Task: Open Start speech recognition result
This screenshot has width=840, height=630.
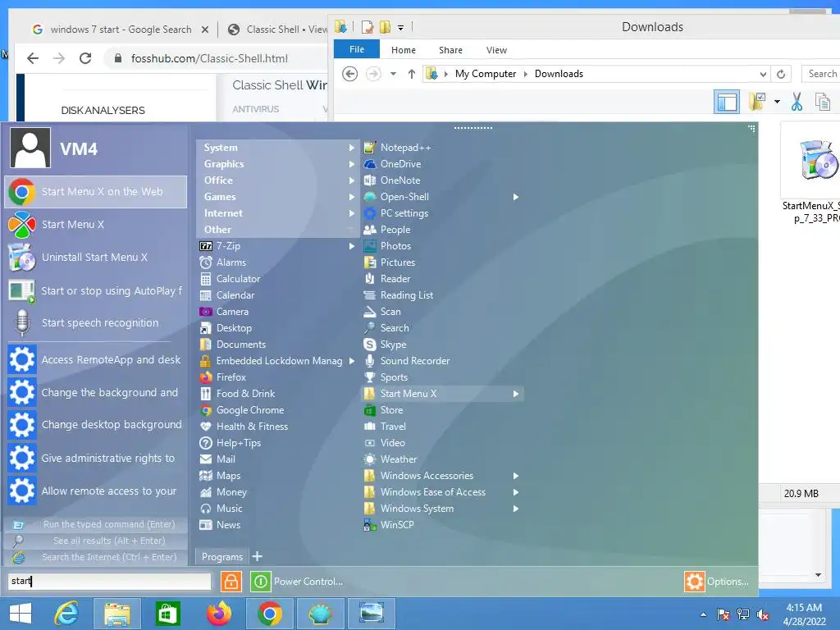Action: tap(96, 323)
